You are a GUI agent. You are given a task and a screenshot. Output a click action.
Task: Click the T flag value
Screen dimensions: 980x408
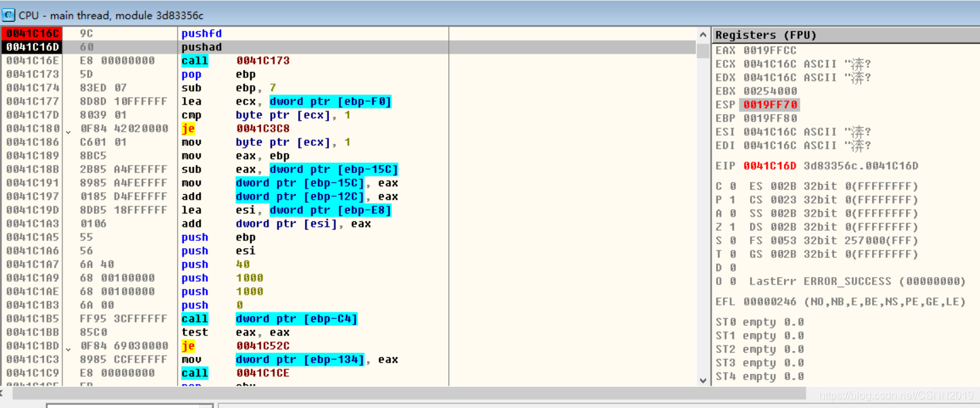732,254
